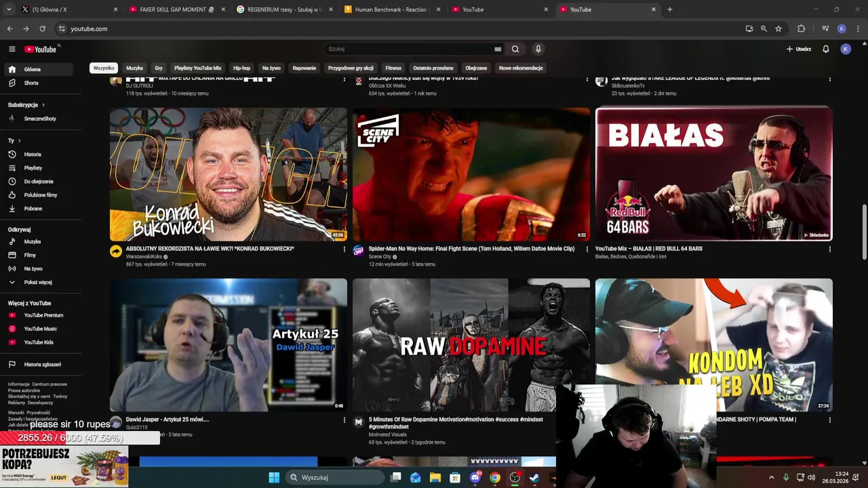Select the Nowe rekomendacje filter chip

(521, 68)
